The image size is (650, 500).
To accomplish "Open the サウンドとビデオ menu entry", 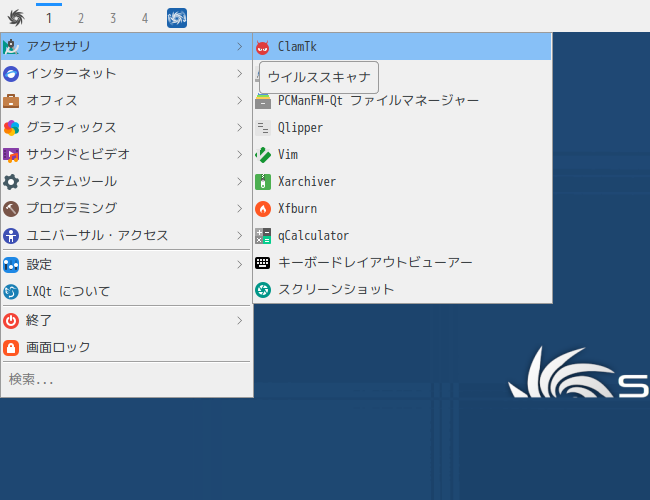I will coord(126,155).
